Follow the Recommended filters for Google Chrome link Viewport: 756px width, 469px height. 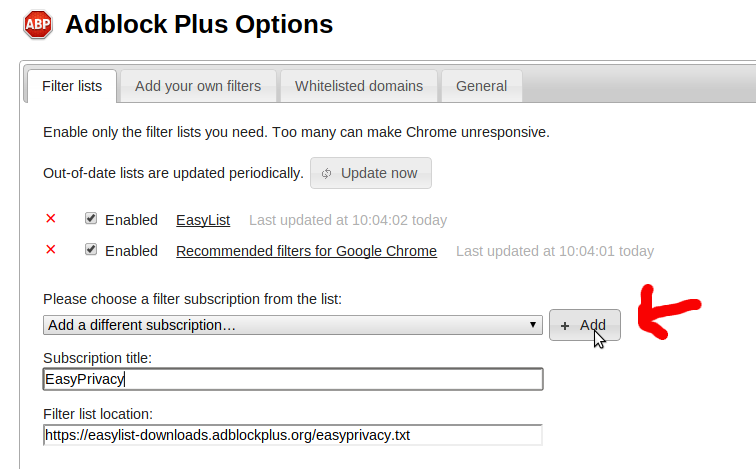pyautogui.click(x=306, y=251)
